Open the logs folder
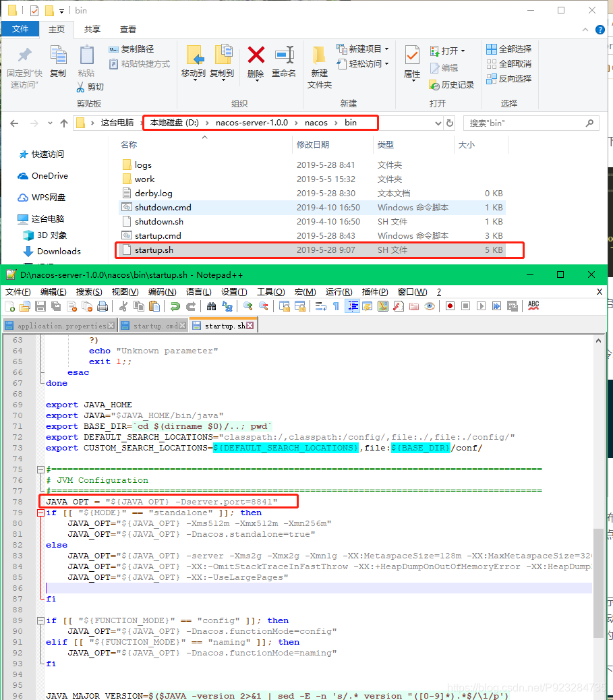Image resolution: width=613 pixels, height=700 pixels. click(x=143, y=165)
